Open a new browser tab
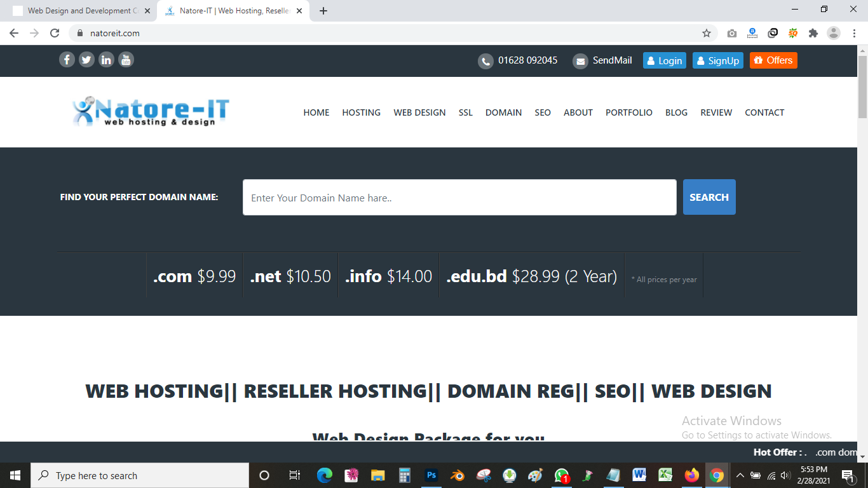 (x=323, y=11)
